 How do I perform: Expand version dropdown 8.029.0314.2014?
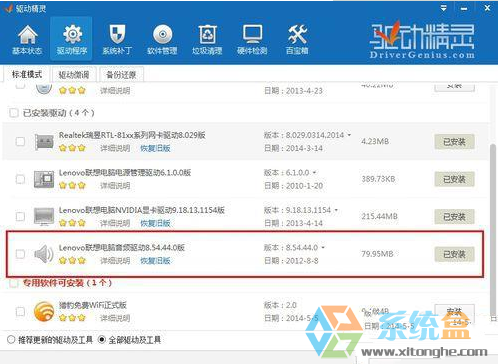[x=349, y=135]
